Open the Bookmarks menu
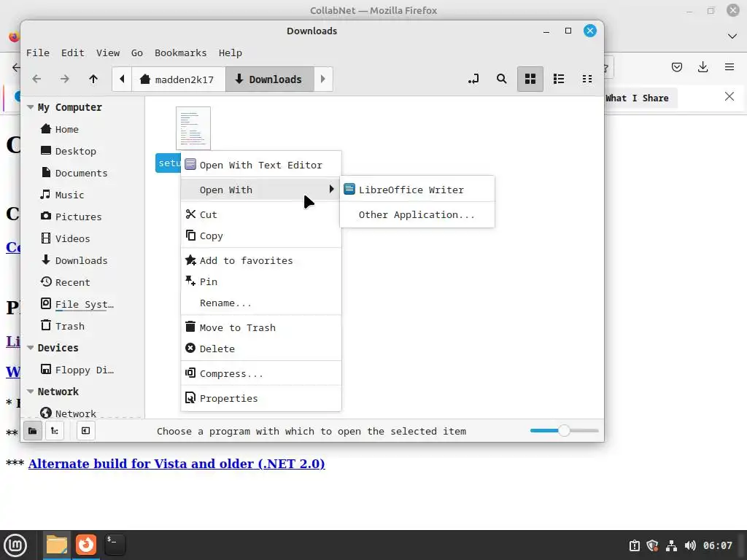The image size is (747, 560). 181,52
